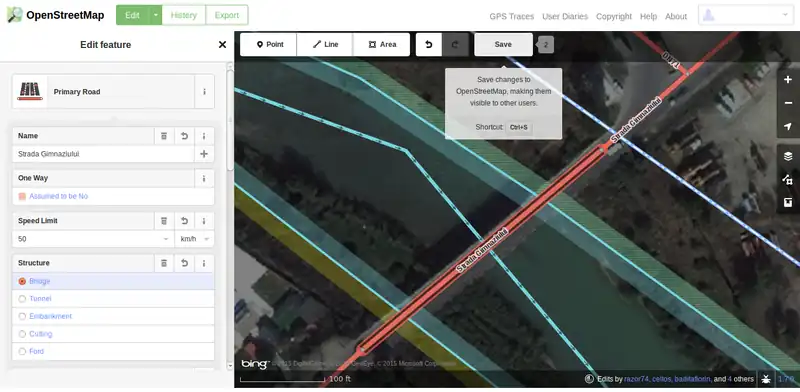Open User Diaries page

point(565,16)
